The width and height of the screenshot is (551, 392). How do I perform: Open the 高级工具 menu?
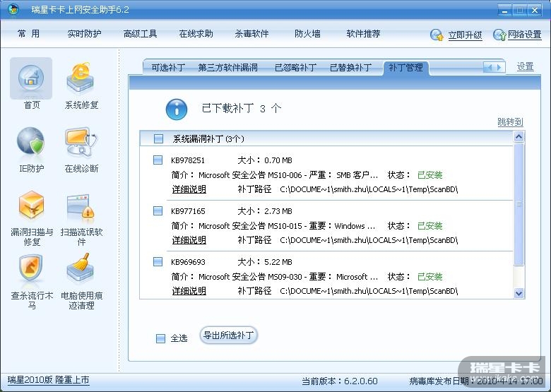coord(140,34)
